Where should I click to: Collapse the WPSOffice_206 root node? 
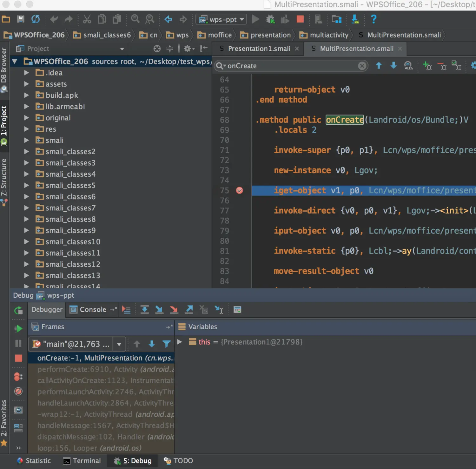15,62
